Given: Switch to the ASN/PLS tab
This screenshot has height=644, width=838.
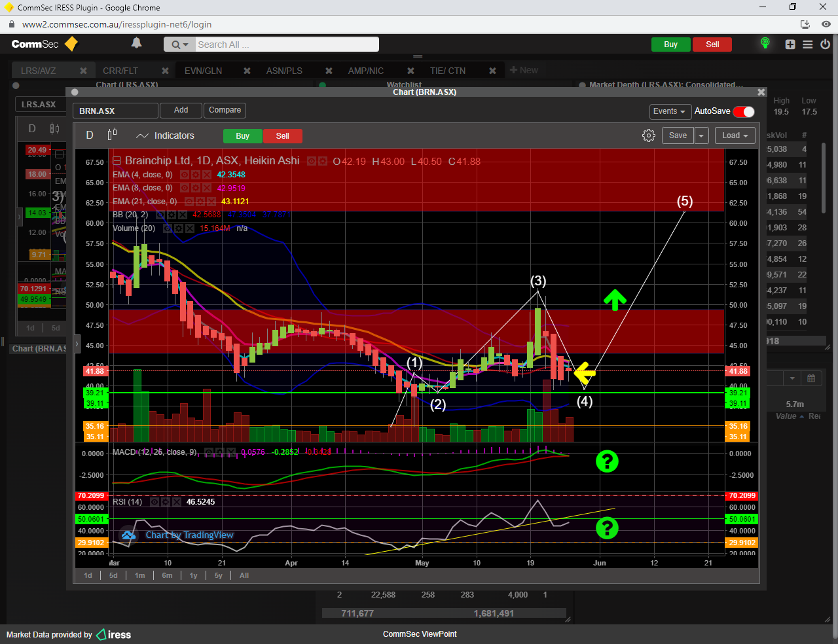Looking at the screenshot, I should [284, 71].
